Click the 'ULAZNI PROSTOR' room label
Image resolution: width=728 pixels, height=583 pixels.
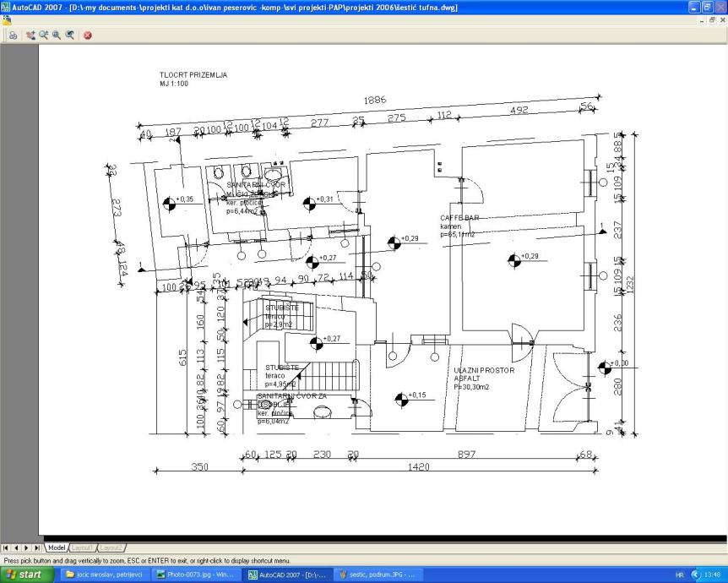click(x=484, y=370)
